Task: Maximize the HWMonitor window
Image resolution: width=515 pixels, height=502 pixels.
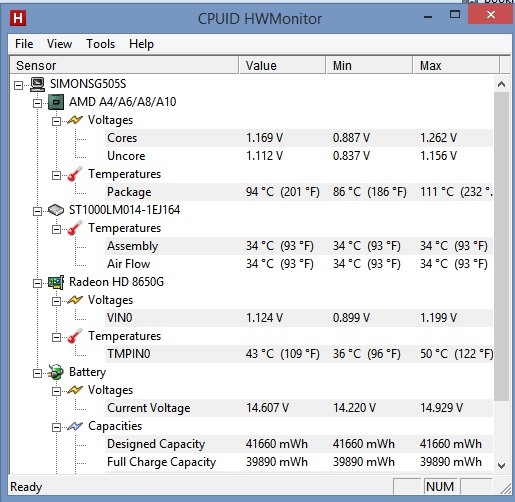Action: (x=455, y=15)
